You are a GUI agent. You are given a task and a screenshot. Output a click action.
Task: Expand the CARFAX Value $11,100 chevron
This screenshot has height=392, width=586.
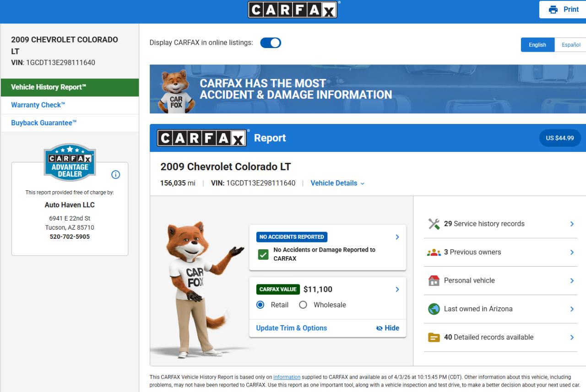coord(397,289)
